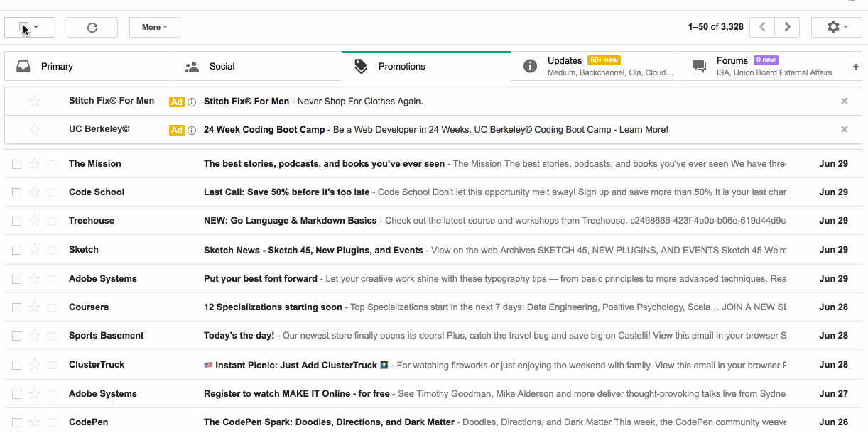Open 'Instant Picnic: Just Add ClusterTruck' email
The image size is (868, 433).
click(433, 365)
